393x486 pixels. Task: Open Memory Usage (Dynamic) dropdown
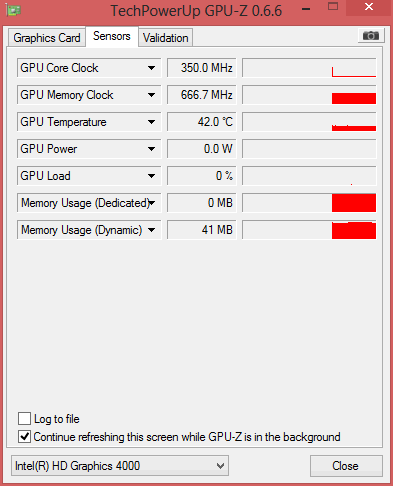pos(151,230)
